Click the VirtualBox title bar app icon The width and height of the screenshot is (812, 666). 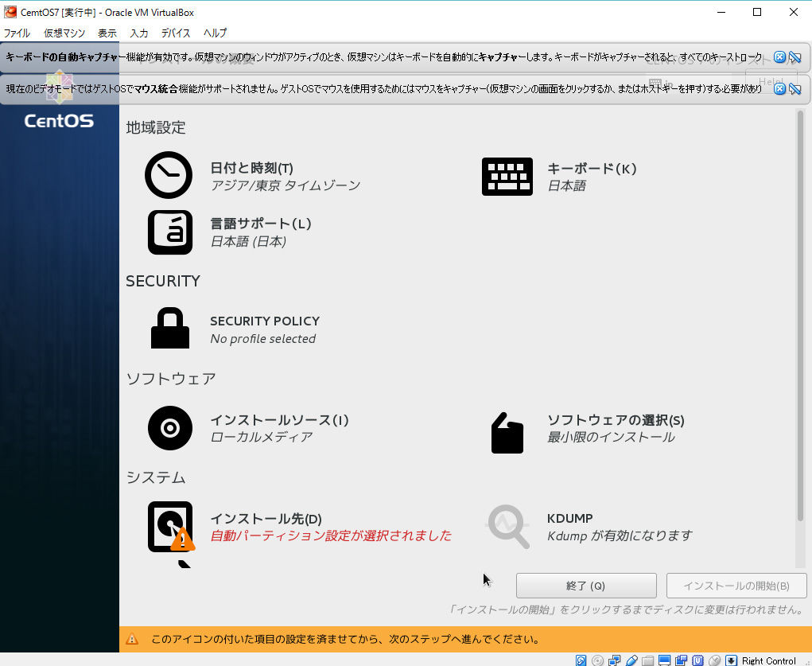(10, 12)
